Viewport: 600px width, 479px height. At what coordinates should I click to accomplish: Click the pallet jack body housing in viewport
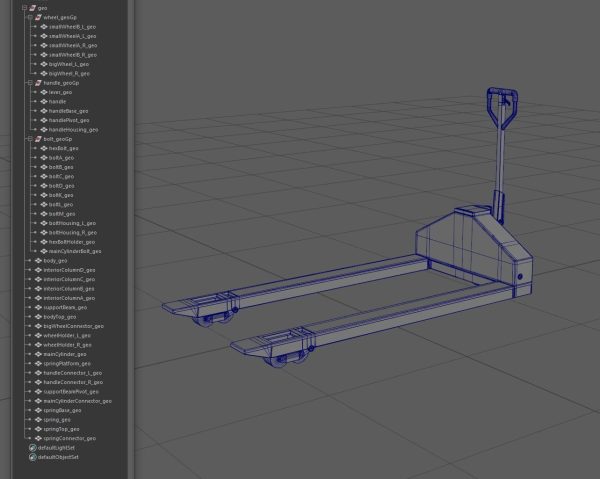(x=474, y=249)
